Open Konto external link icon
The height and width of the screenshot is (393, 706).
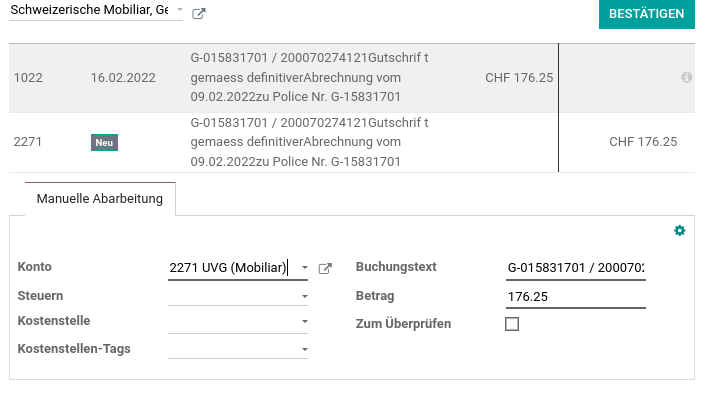325,269
